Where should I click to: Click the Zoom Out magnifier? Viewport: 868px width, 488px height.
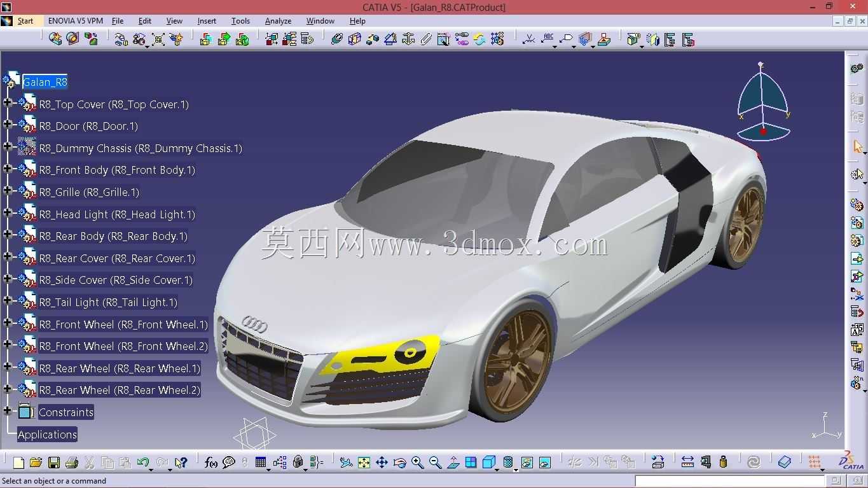[435, 463]
